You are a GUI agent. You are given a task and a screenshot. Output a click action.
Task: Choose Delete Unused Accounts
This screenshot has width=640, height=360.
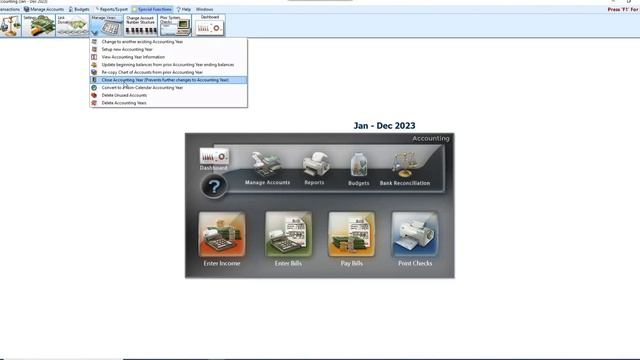(168, 95)
